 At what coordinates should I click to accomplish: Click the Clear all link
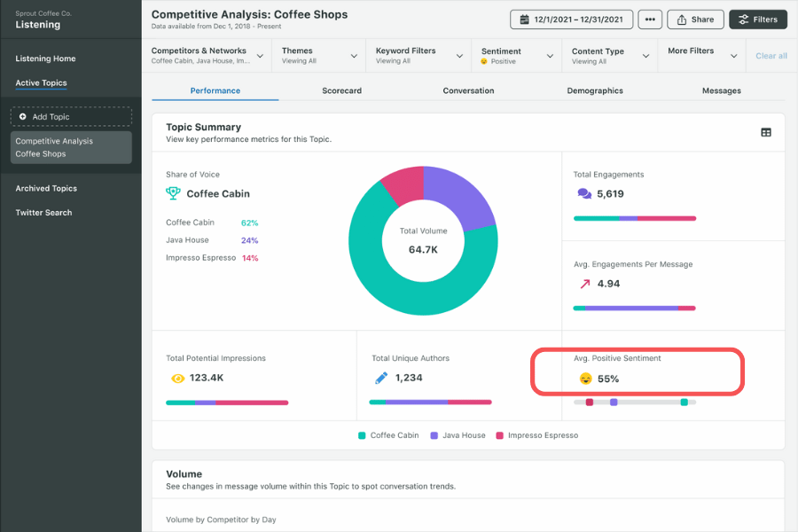[x=771, y=56]
